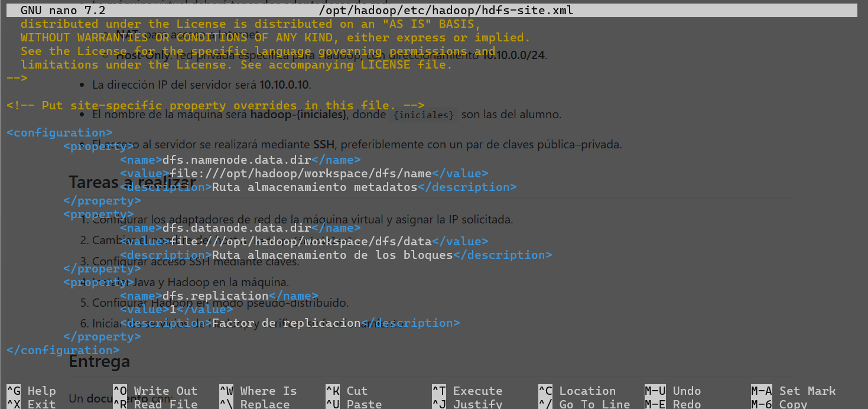The width and height of the screenshot is (868, 409).
Task: Click the ^\ Replace shortcut label
Action: pyautogui.click(x=255, y=404)
